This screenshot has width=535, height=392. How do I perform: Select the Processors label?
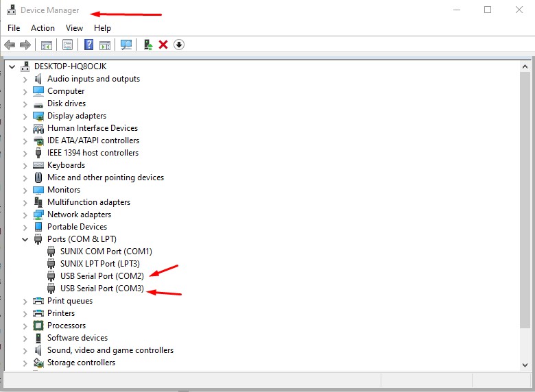pos(67,326)
